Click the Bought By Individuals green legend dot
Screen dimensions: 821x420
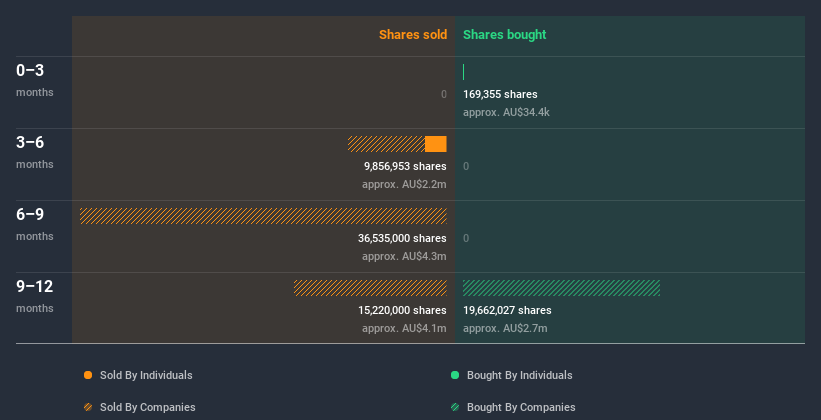point(455,375)
